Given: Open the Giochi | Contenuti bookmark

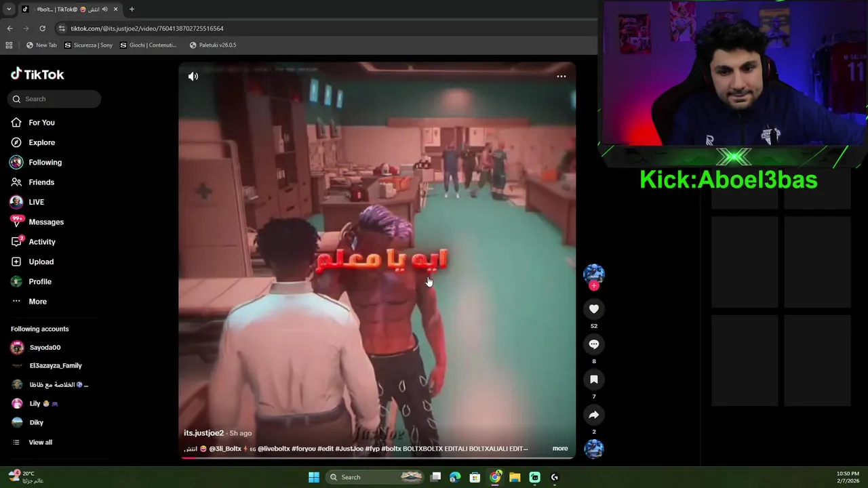Looking at the screenshot, I should pyautogui.click(x=148, y=45).
